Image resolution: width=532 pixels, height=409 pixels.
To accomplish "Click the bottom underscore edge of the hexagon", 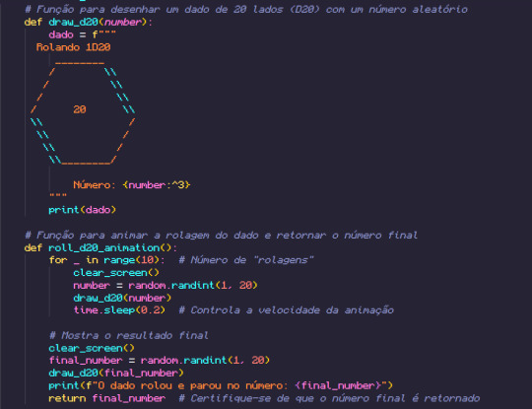I will click(x=86, y=164).
